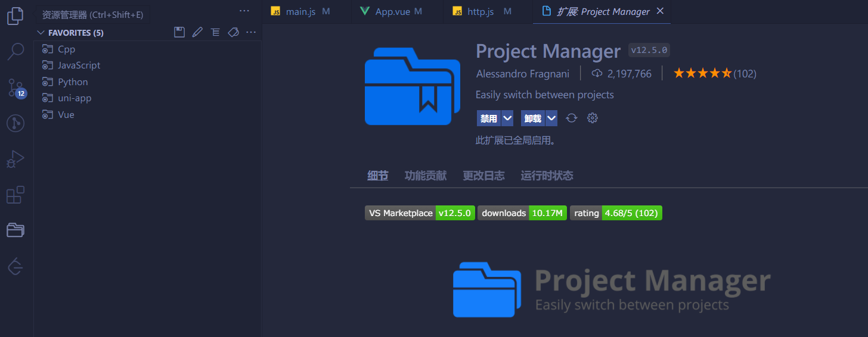Open the dropdown arrow beside 禁用
This screenshot has height=337, width=868.
[x=507, y=118]
